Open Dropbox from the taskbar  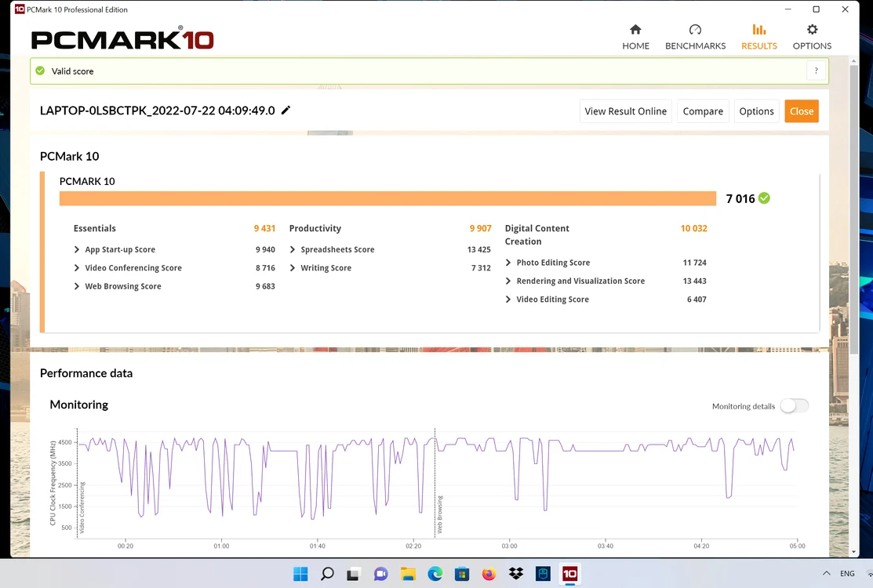click(x=516, y=574)
